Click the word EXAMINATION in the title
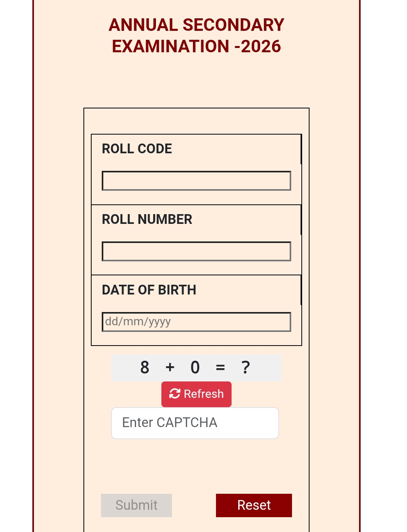This screenshot has width=407, height=532. (170, 46)
